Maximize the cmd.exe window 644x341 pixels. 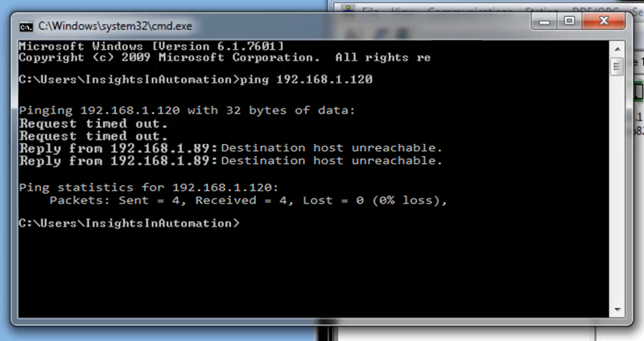tap(569, 21)
